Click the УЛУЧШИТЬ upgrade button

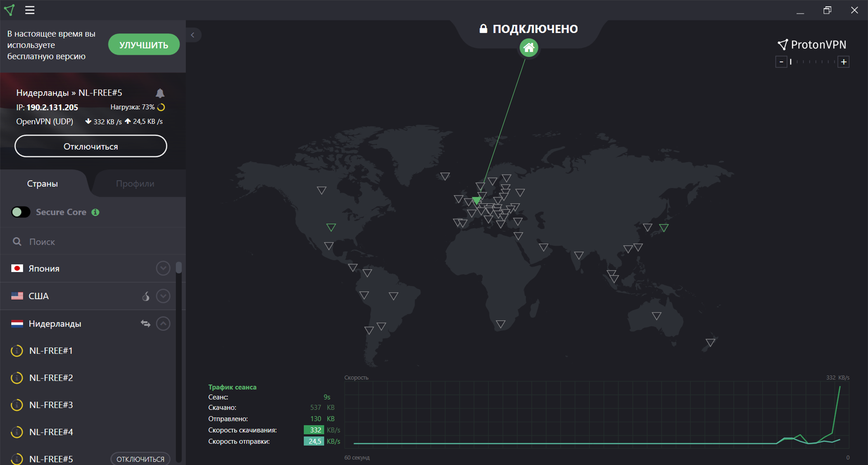(144, 45)
